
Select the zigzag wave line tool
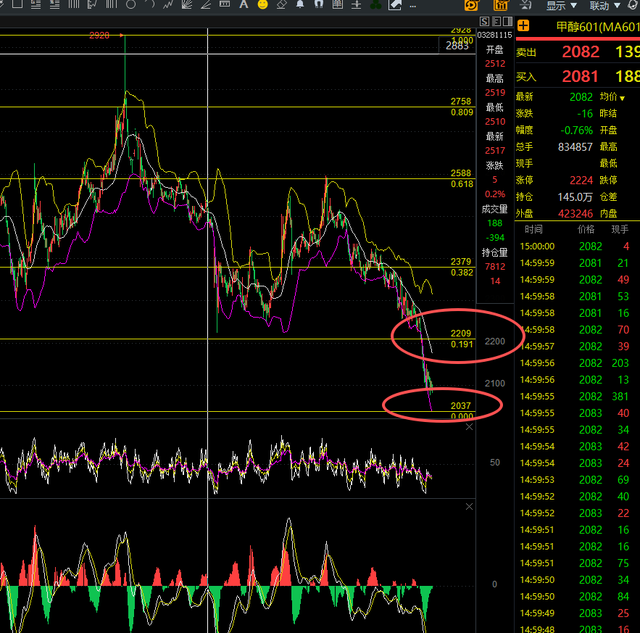pyautogui.click(x=168, y=4)
